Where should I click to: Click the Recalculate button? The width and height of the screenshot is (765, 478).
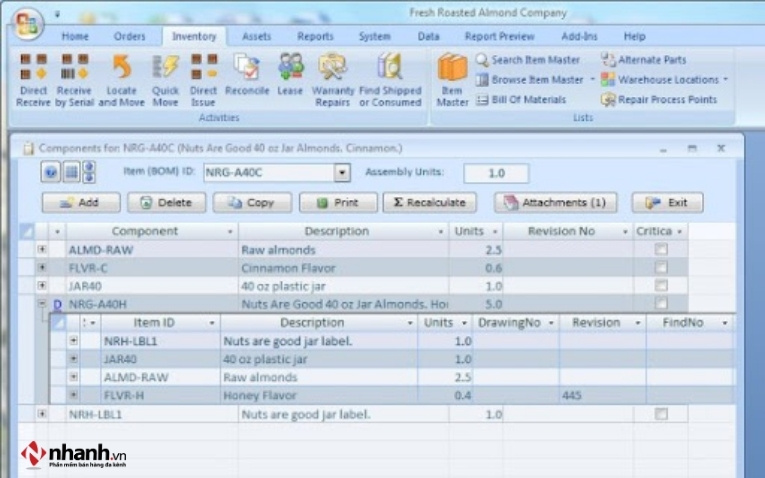click(x=430, y=202)
